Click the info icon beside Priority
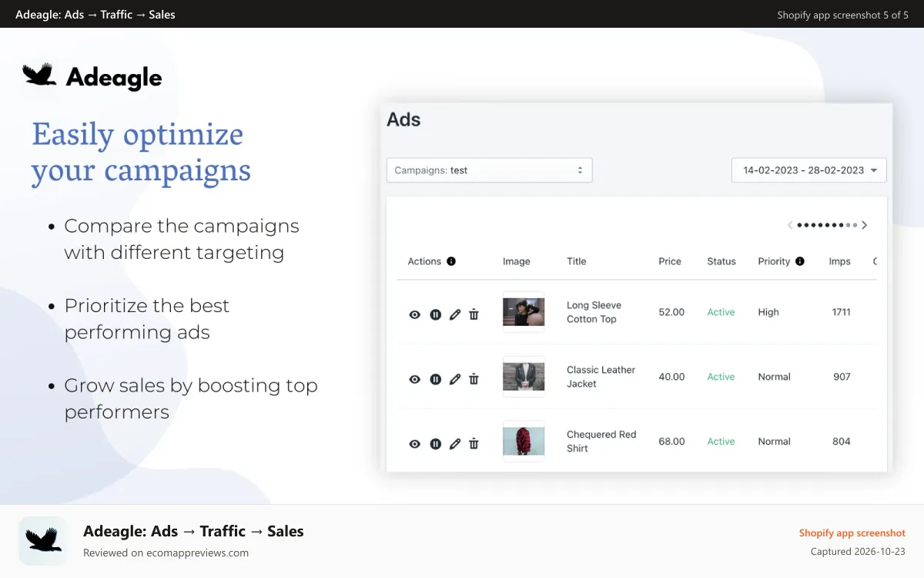Screen dimensions: 924x578 800,261
